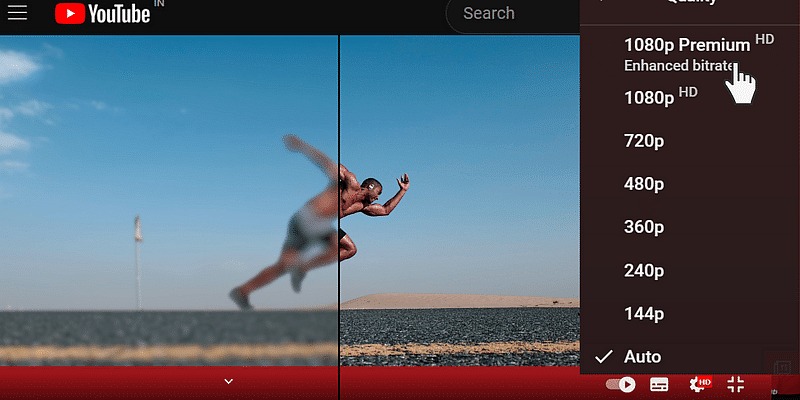Switch quality to 480p
Image resolution: width=800 pixels, height=400 pixels.
click(x=644, y=184)
